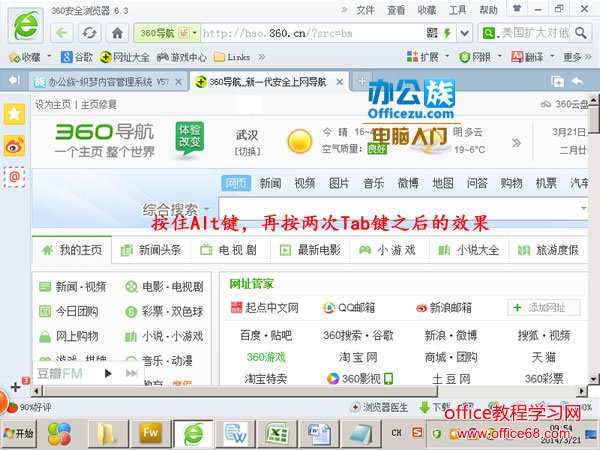Open 起点中文网 site link
This screenshot has height=450, width=600.
click(264, 307)
